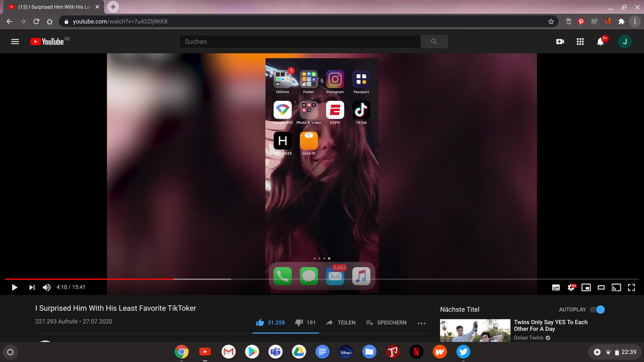Viewport: 644px width, 362px height.
Task: Open 'Twins Only Say YES To Each Other' title
Action: point(551,326)
